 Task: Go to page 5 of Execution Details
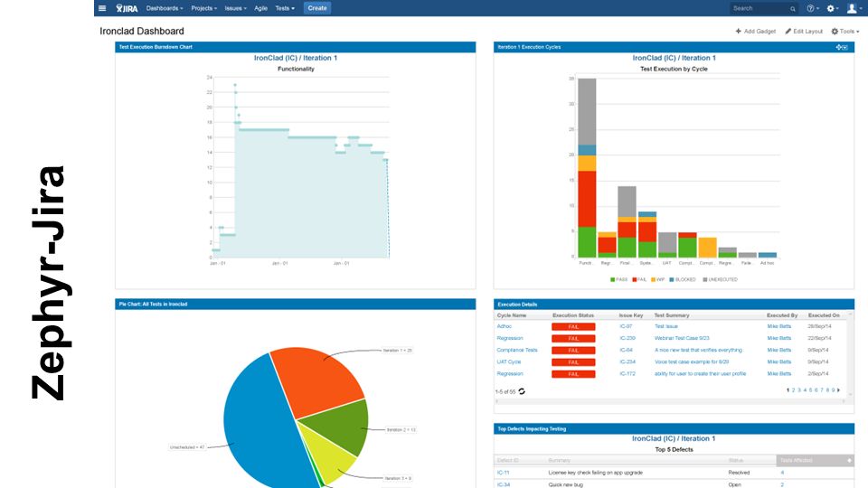[x=810, y=390]
